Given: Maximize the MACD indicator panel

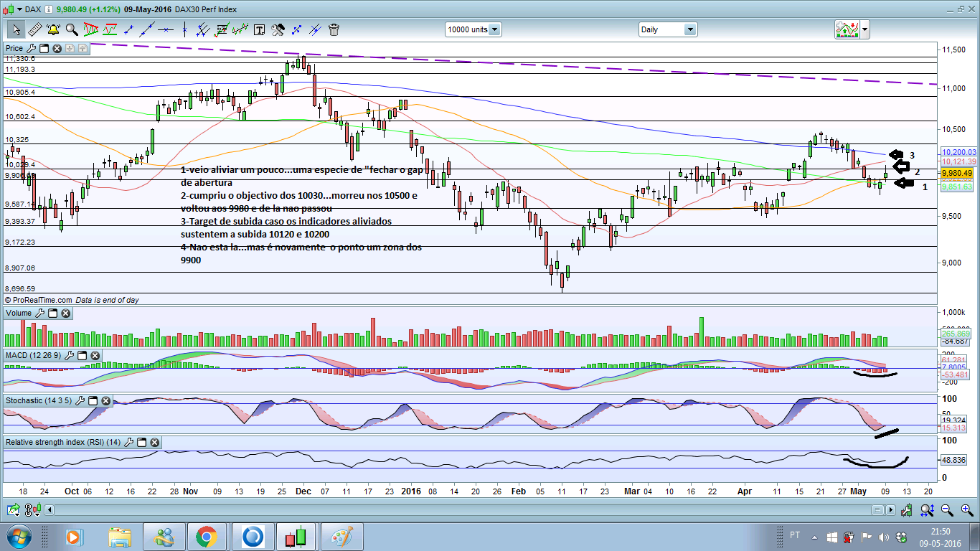Looking at the screenshot, I should [83, 356].
